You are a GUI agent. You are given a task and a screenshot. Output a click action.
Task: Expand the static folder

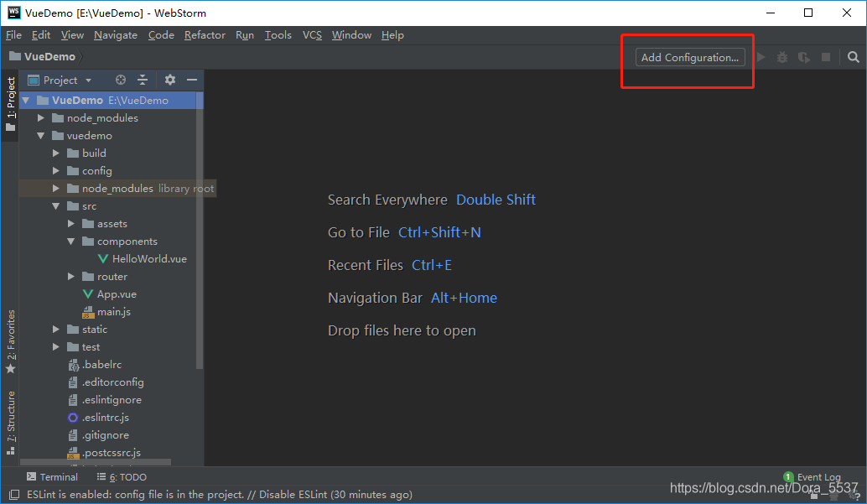coord(56,330)
